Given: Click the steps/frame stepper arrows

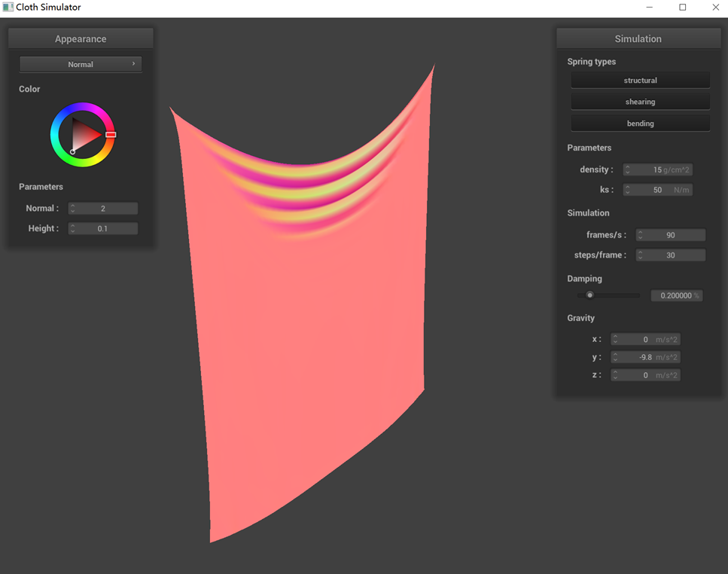Looking at the screenshot, I should pos(641,255).
